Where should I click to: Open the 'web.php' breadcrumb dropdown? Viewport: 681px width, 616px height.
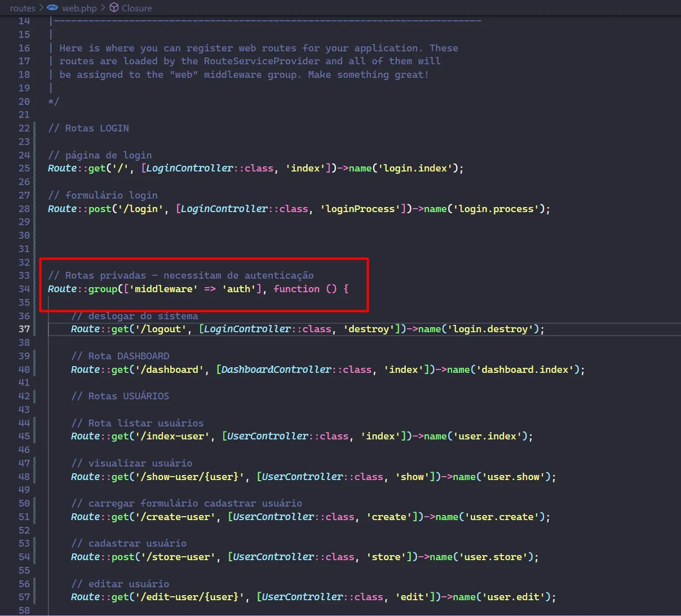(x=79, y=8)
